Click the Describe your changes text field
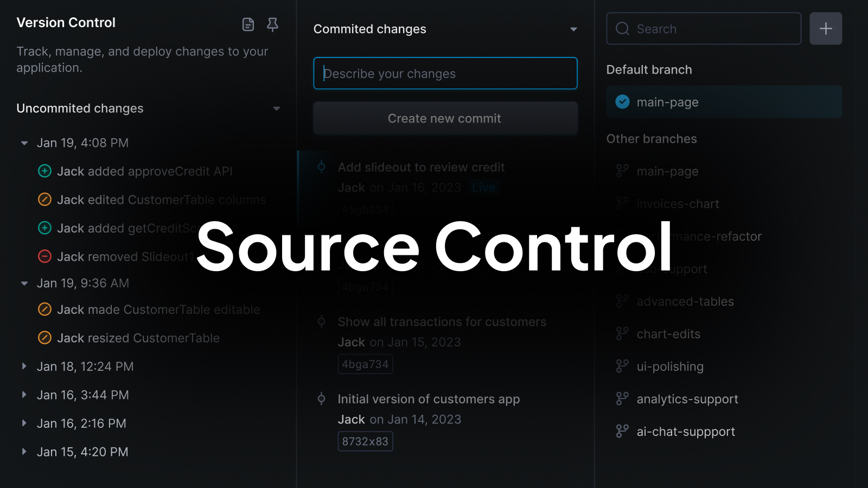 [x=445, y=73]
